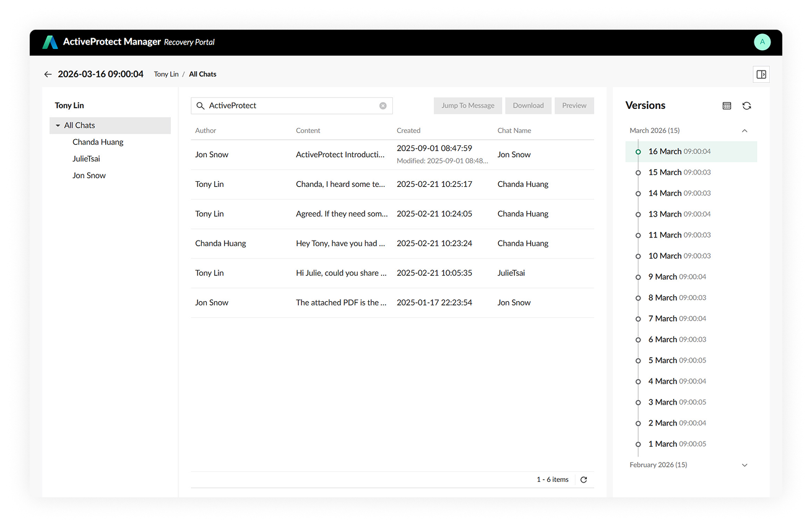Collapse the right sidebar with panel toggle icon

pos(761,74)
